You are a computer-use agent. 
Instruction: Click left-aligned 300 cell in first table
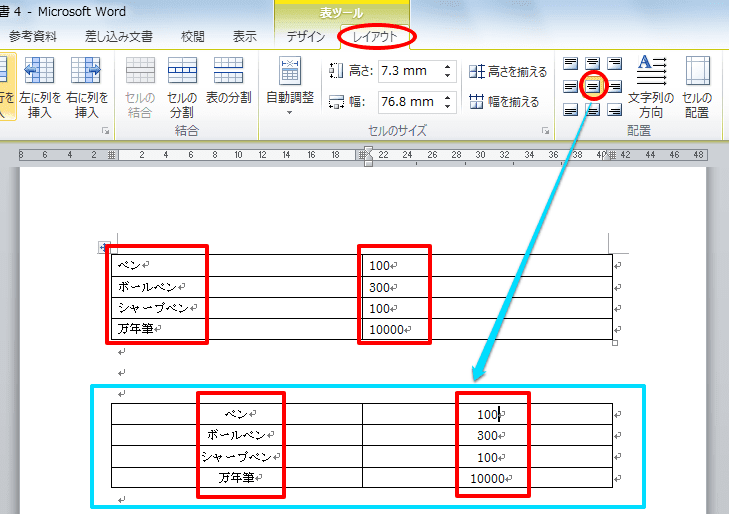pyautogui.click(x=487, y=287)
